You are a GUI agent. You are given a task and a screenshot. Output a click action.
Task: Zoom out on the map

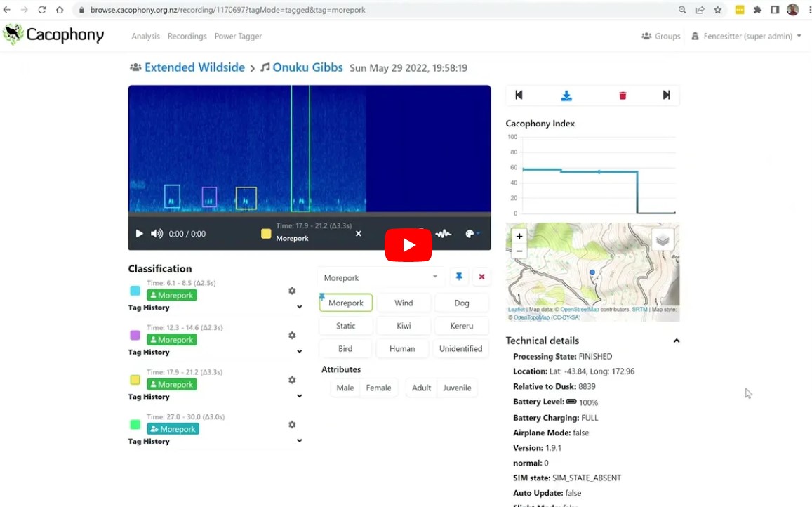click(519, 251)
